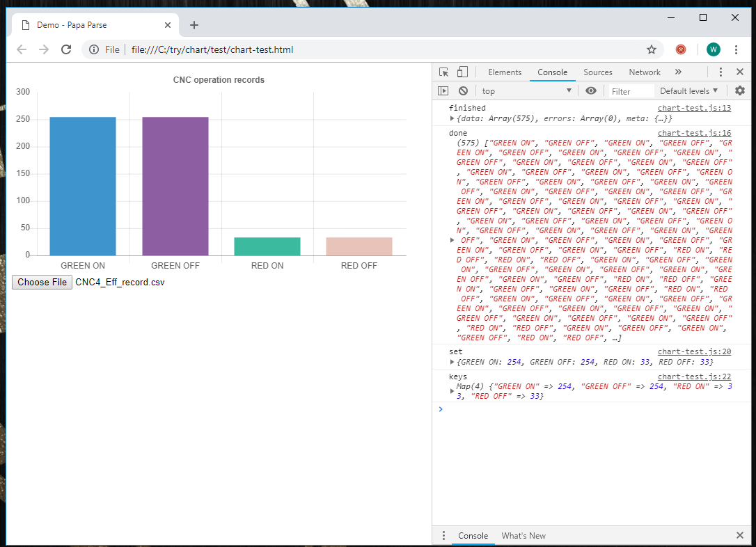Close the DevTools panel
756x547 pixels.
tap(739, 72)
